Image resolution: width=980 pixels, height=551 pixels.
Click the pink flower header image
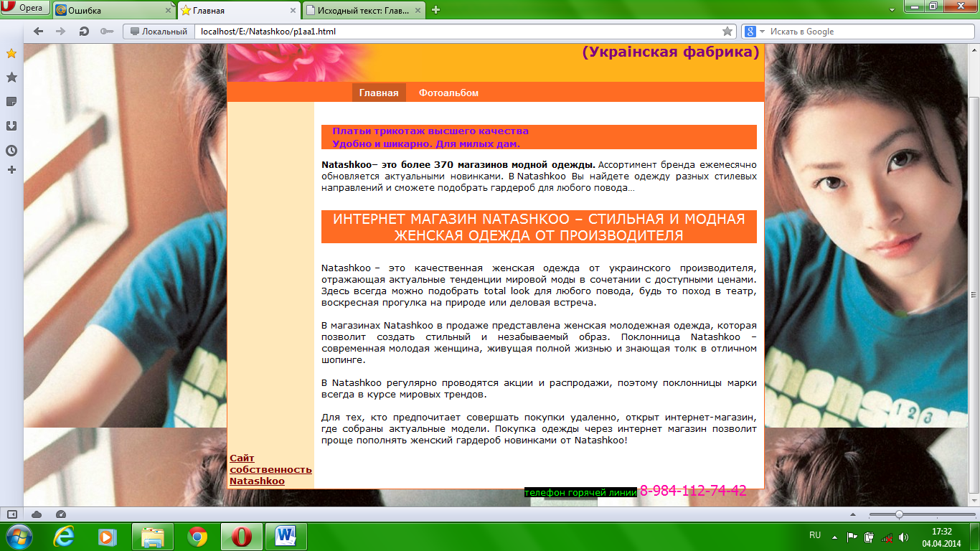(301, 63)
